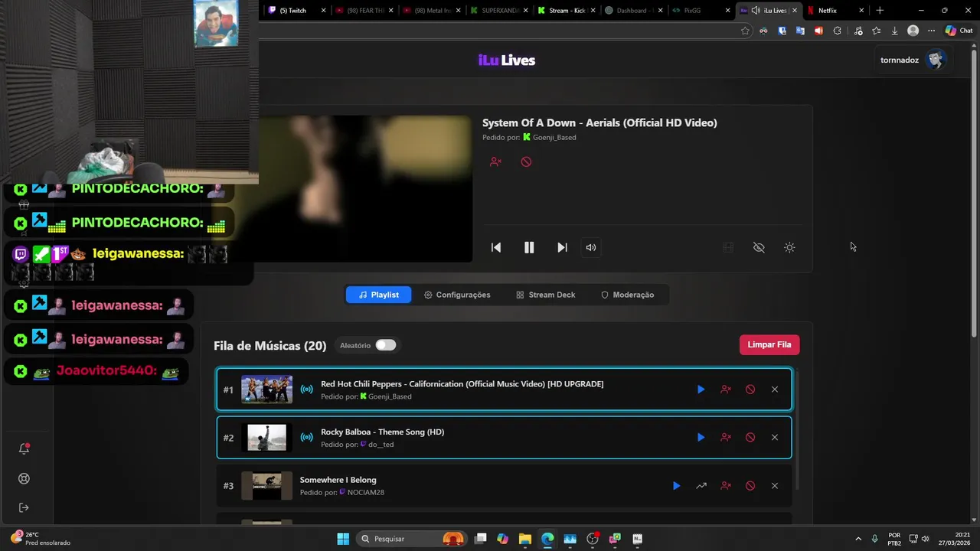
Task: Click the Limpar Fila button
Action: [x=769, y=344]
